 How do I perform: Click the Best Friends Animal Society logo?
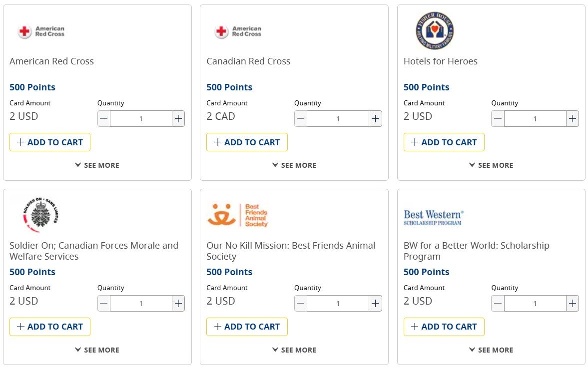coord(238,215)
